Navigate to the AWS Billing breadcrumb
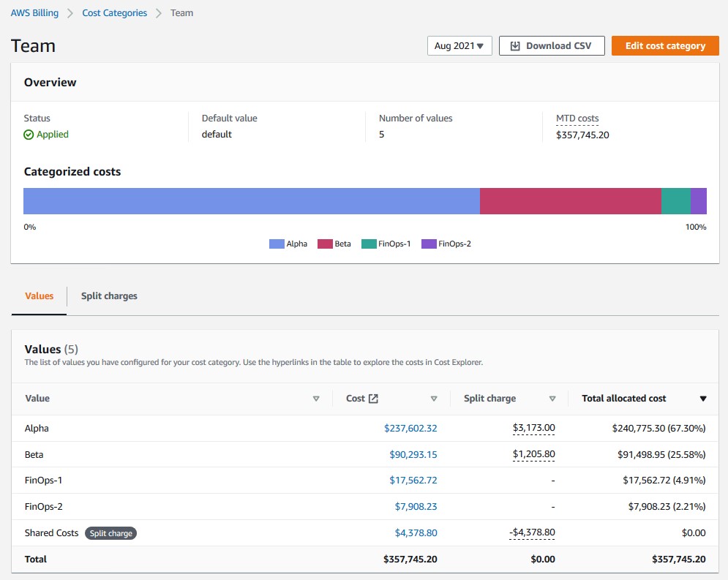 34,12
